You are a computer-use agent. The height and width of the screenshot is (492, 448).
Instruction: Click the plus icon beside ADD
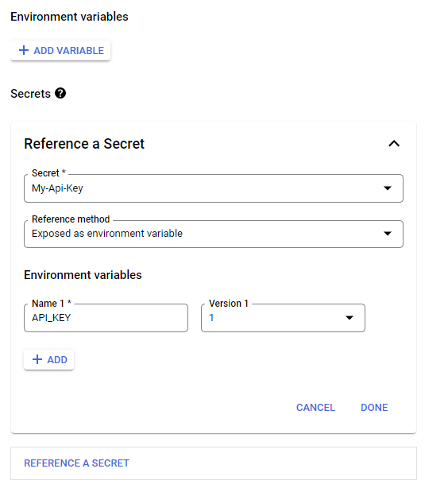[37, 359]
